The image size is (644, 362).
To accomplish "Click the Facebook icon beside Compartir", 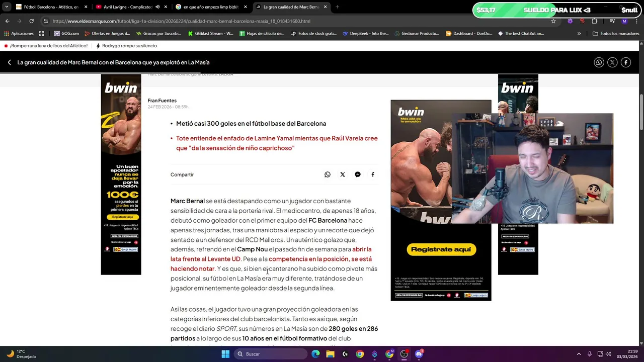I will 373,174.
